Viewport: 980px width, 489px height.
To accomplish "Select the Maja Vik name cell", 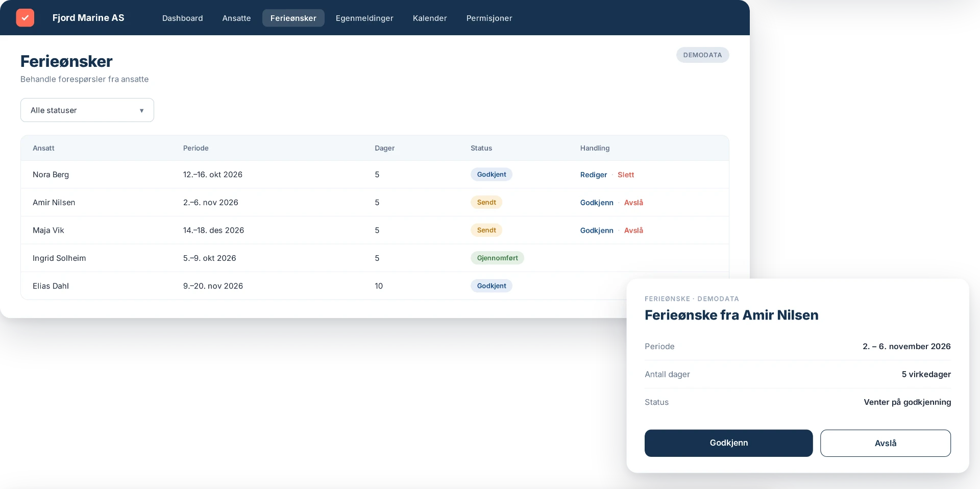I will [48, 230].
